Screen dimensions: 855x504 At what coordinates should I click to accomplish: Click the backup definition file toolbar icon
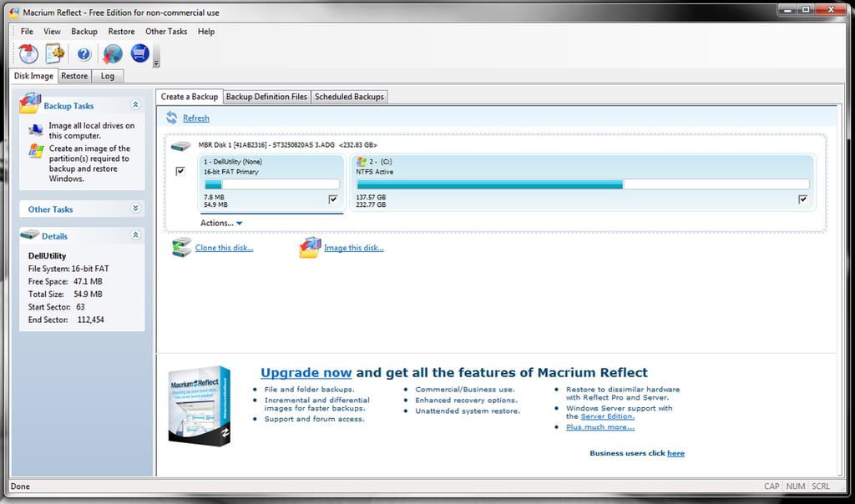click(55, 53)
